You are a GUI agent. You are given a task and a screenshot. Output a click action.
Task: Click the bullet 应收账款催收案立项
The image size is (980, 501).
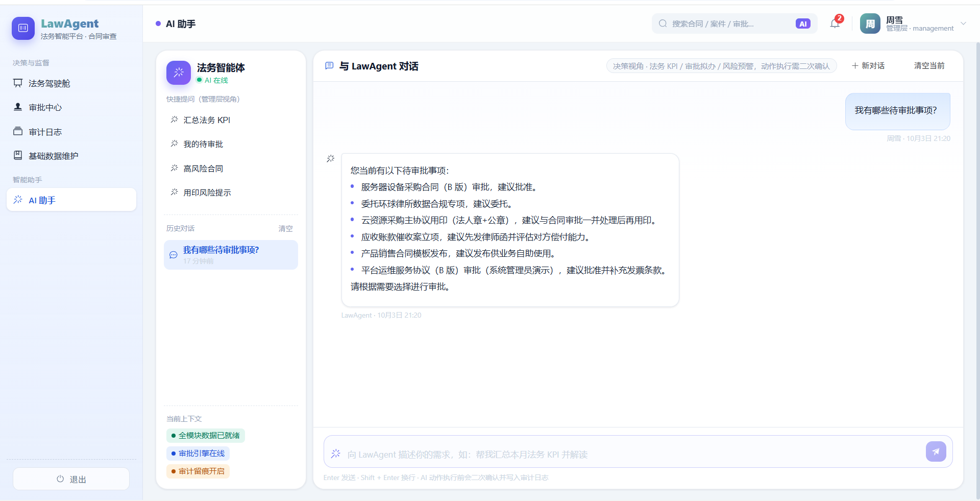click(475, 237)
